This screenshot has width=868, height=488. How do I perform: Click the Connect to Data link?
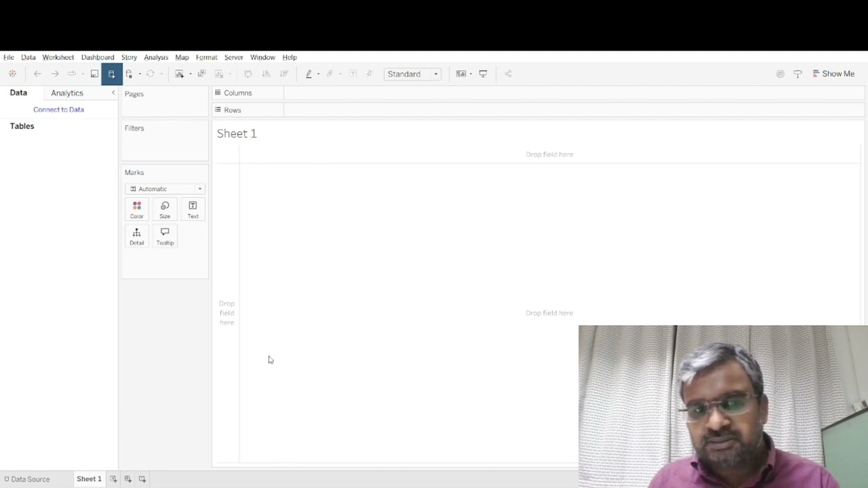tap(58, 109)
